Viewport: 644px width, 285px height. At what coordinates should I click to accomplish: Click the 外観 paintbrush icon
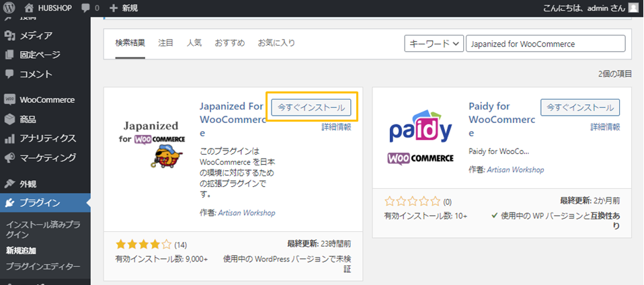(9, 184)
